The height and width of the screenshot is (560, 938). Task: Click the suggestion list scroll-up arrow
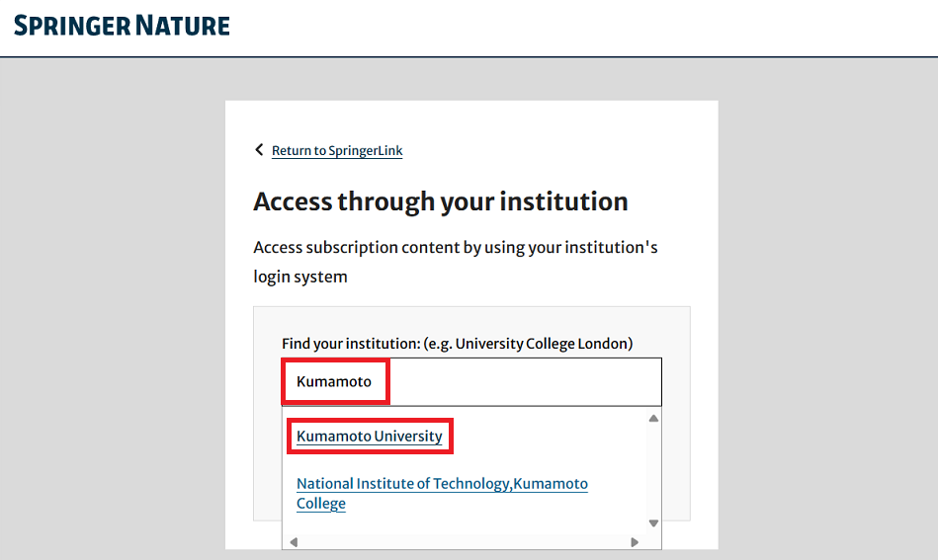(x=654, y=419)
